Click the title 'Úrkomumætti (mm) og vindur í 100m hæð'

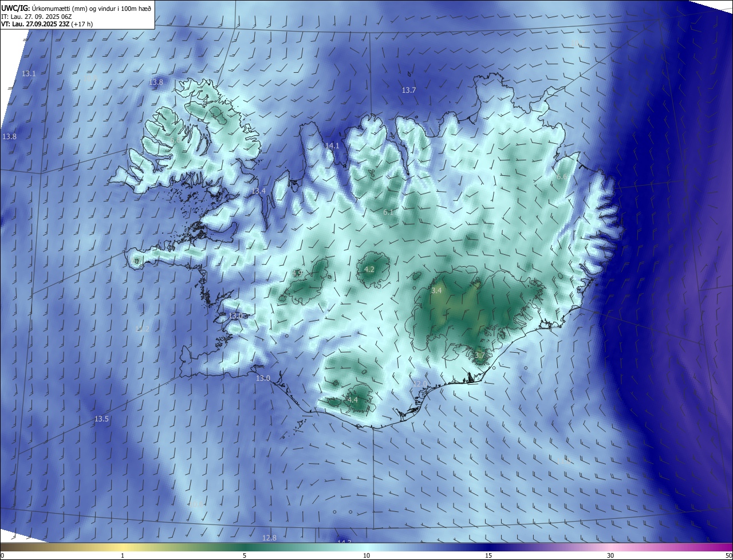tap(92, 8)
